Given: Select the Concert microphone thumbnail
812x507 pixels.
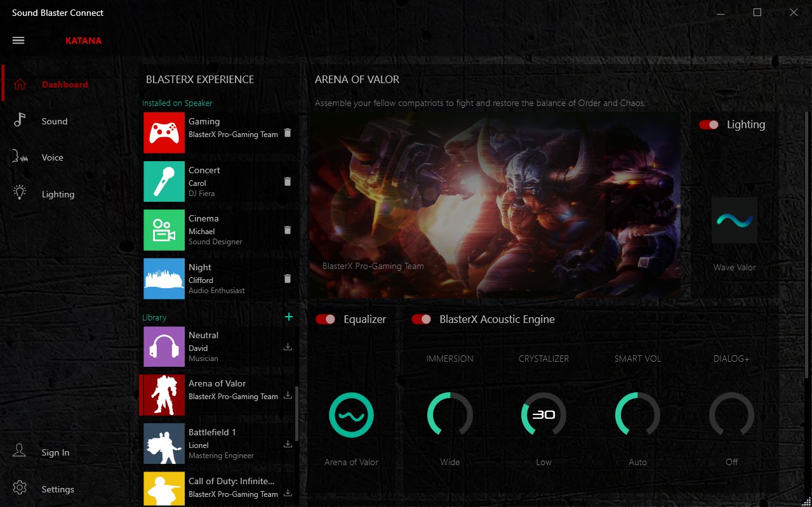Looking at the screenshot, I should tap(164, 181).
